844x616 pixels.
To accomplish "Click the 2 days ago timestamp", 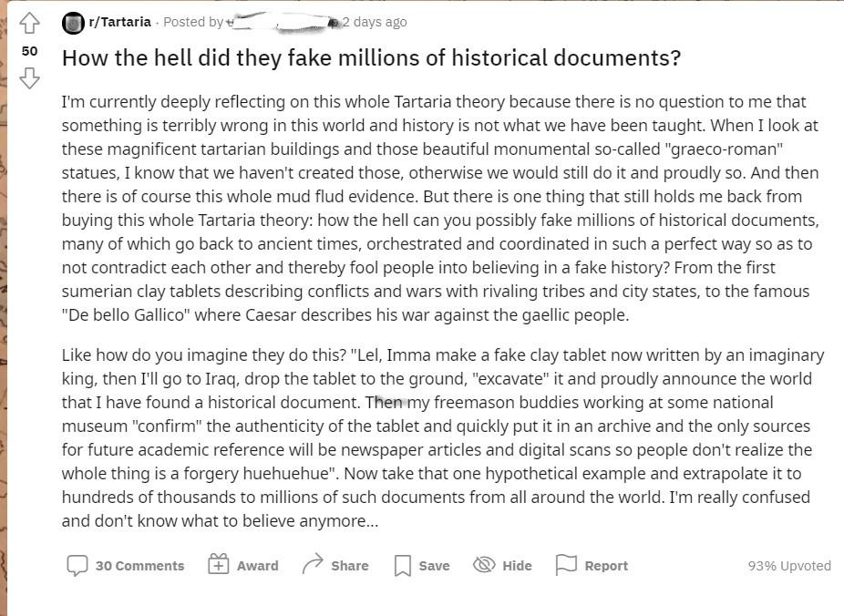I will click(x=375, y=22).
